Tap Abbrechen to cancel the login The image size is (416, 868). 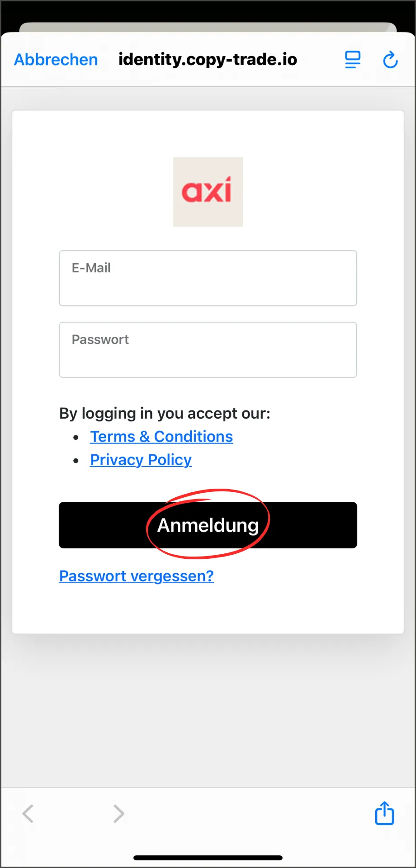(56, 60)
